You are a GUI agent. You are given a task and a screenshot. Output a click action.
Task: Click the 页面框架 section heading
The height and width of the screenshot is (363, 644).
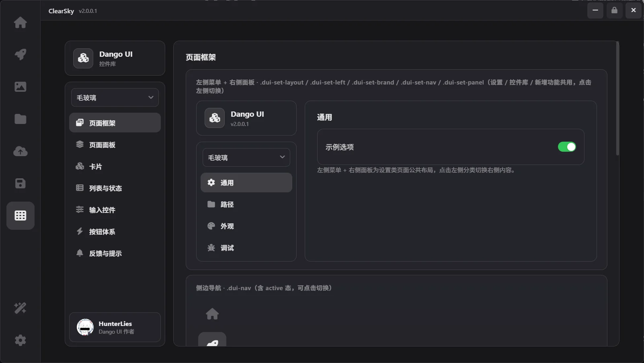[201, 57]
